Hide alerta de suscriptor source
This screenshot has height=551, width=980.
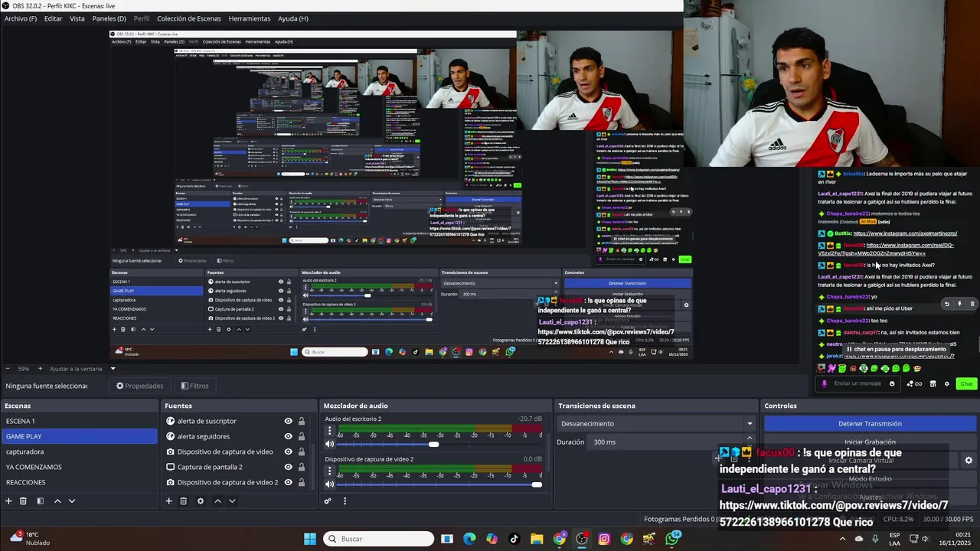pyautogui.click(x=288, y=421)
